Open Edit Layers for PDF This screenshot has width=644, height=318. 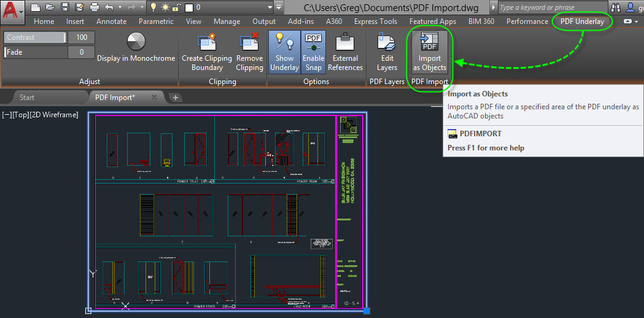(x=387, y=53)
